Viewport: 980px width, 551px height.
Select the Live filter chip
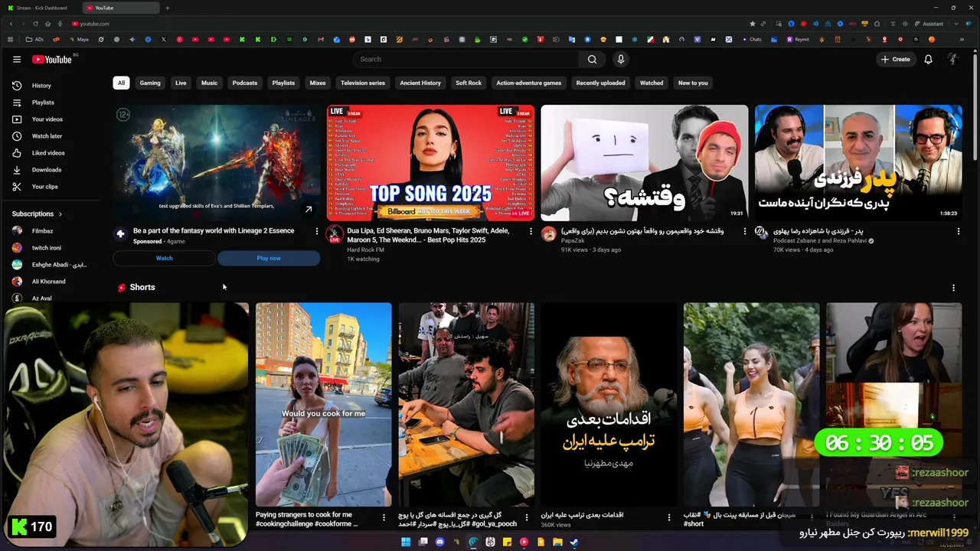pyautogui.click(x=181, y=83)
